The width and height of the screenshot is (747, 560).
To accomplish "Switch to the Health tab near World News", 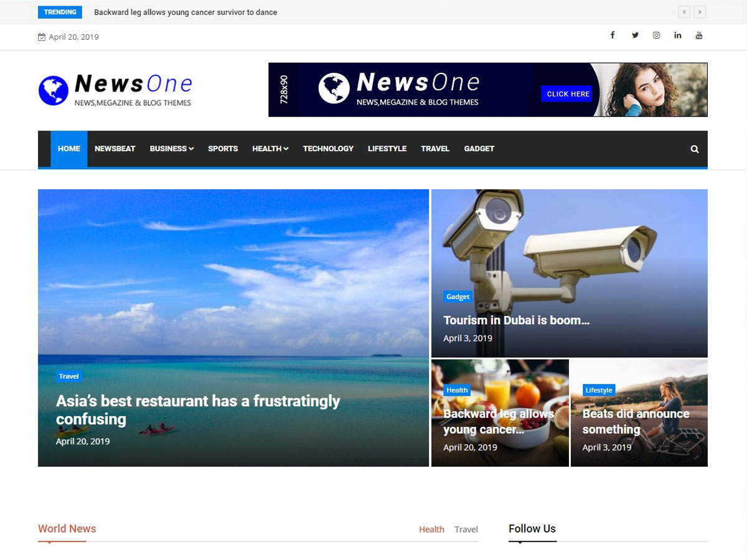I will [431, 529].
